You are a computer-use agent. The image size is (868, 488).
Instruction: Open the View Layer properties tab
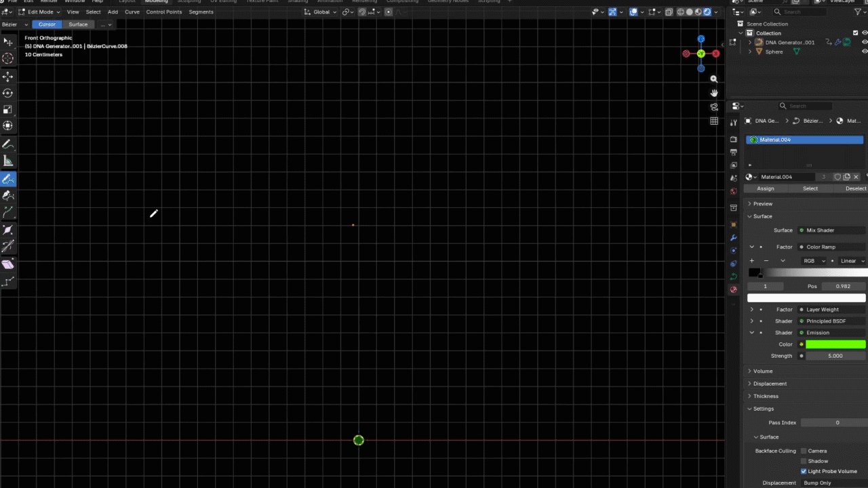733,165
